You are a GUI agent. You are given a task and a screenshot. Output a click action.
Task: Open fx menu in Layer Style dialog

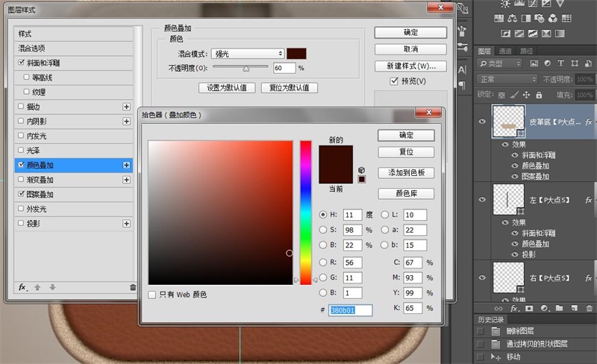tap(23, 287)
